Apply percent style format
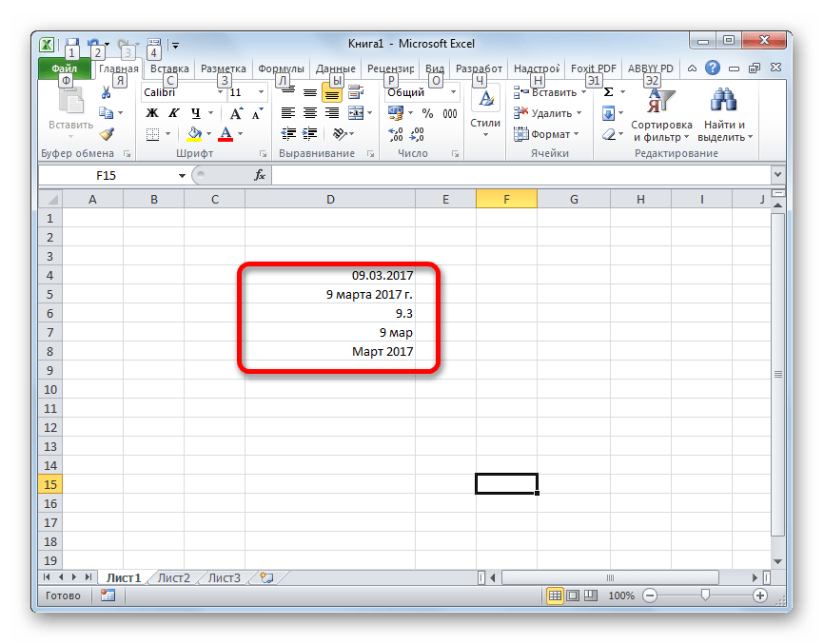The width and height of the screenshot is (824, 644). point(428,113)
